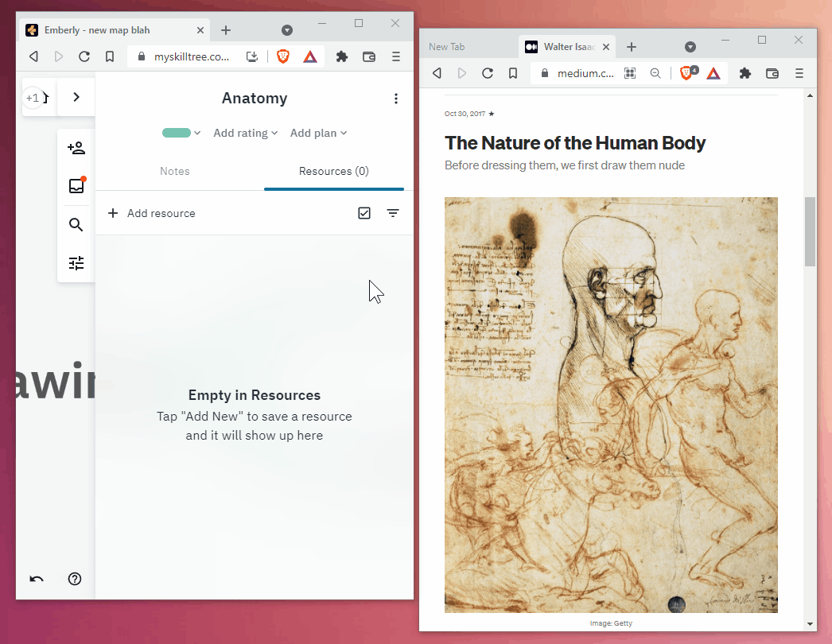Viewport: 832px width, 644px height.
Task: Bookmark the Medium article page
Action: tap(513, 73)
